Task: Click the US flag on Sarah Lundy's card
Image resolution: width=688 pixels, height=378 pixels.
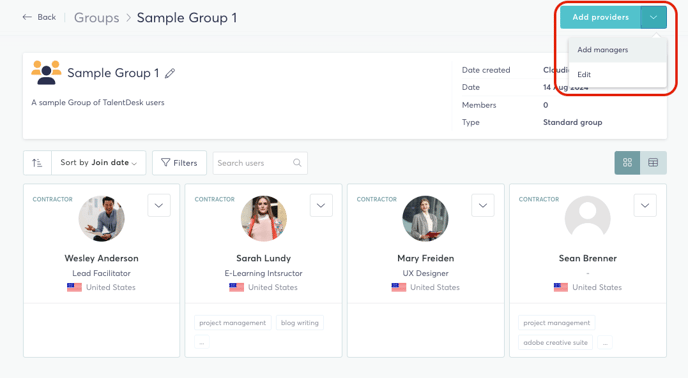Action: tap(236, 287)
